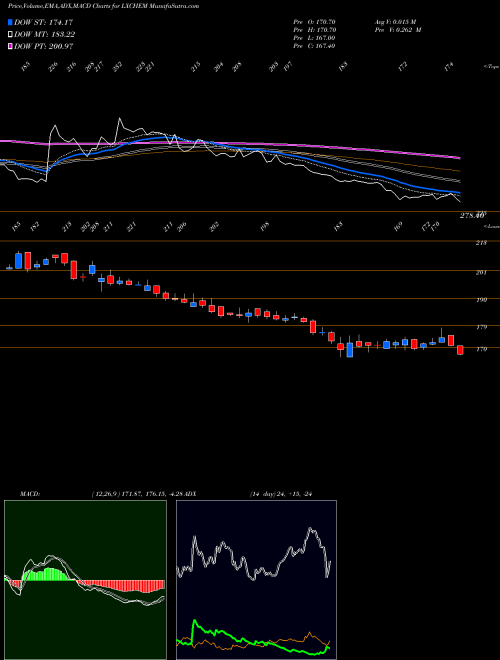Open the green MACD histogram panel
This screenshot has width=500, height=660.
(85, 580)
